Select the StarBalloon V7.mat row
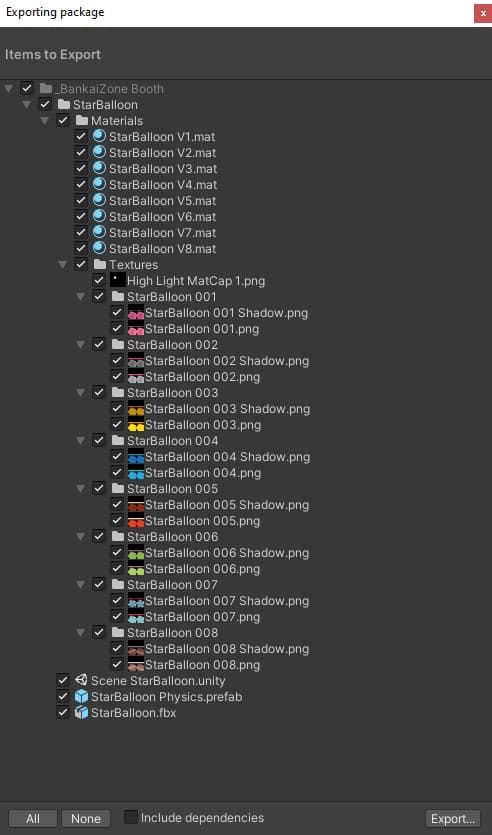The image size is (492, 835). [x=246, y=232]
